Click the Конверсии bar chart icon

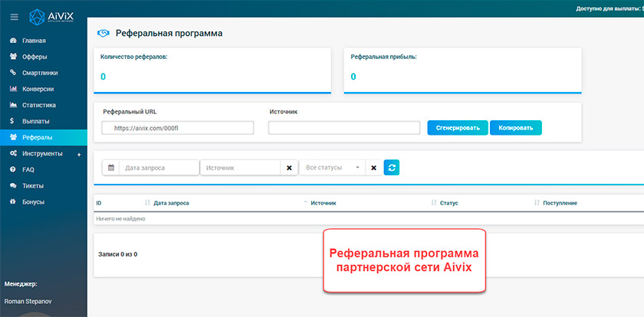tap(13, 89)
